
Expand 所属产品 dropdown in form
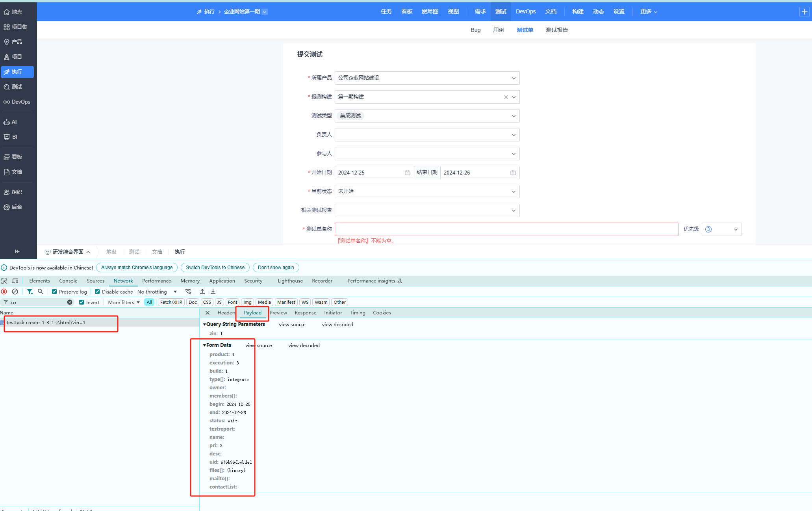512,78
